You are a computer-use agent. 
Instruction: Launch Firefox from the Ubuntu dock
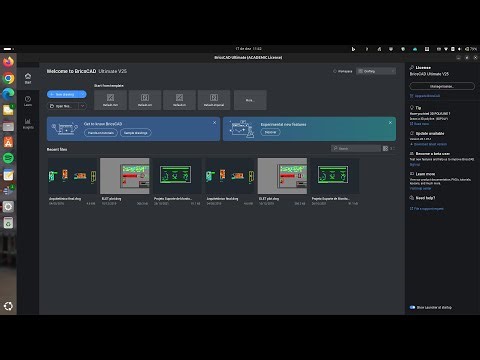[8, 62]
